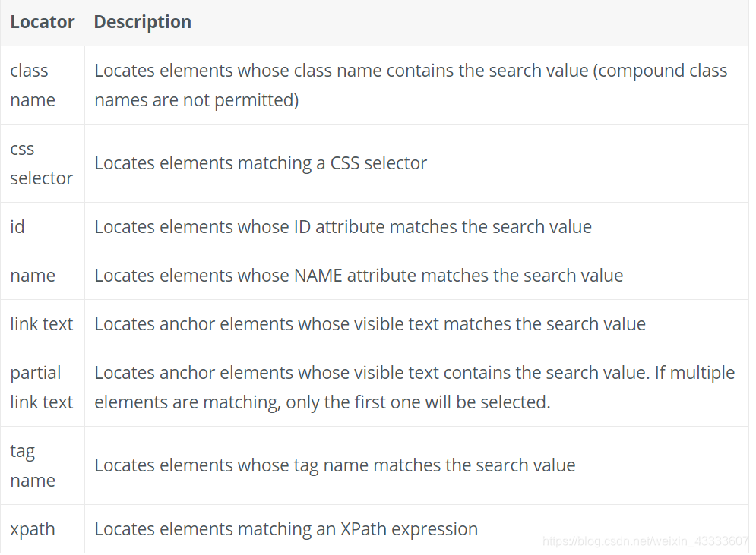Screen dimensions: 756x555
Task: Select the partial link text locator cell
Action: [x=42, y=387]
